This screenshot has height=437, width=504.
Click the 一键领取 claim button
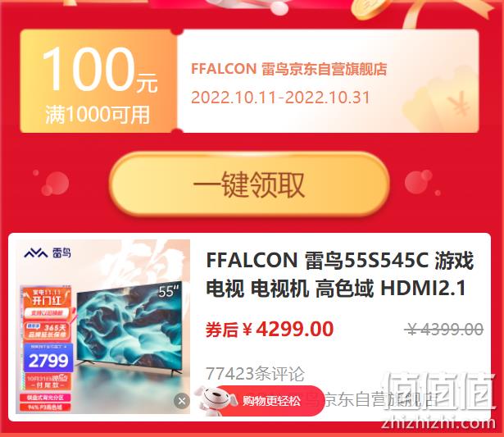pyautogui.click(x=249, y=184)
